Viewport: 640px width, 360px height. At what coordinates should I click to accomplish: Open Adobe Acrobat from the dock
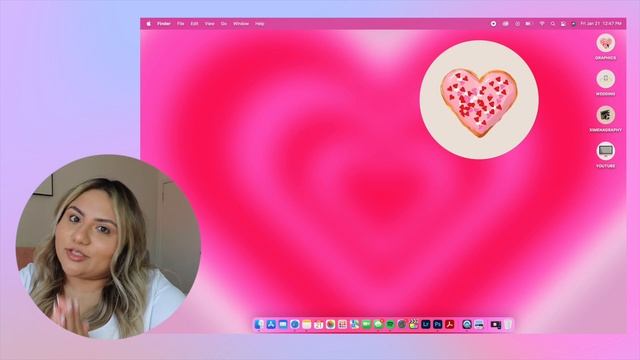point(450,324)
